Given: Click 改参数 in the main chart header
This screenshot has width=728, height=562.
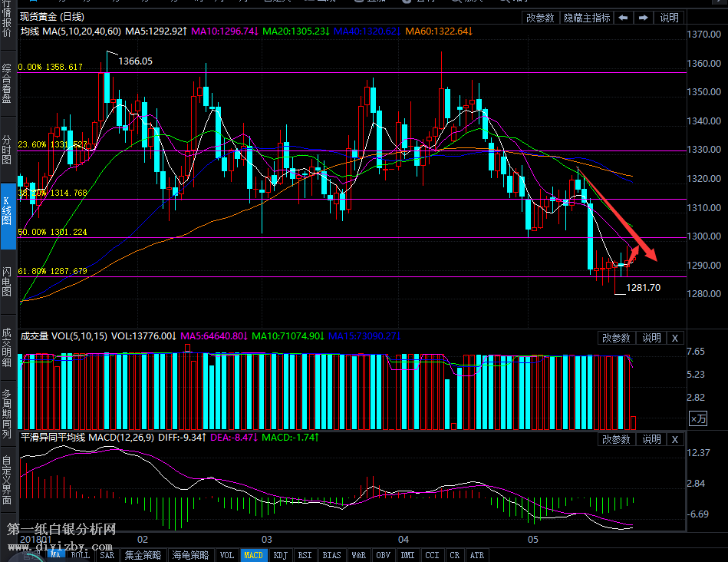Looking at the screenshot, I should click(540, 18).
